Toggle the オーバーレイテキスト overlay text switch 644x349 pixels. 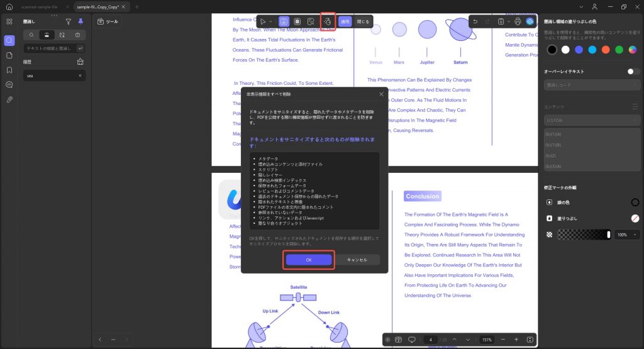[x=633, y=72]
